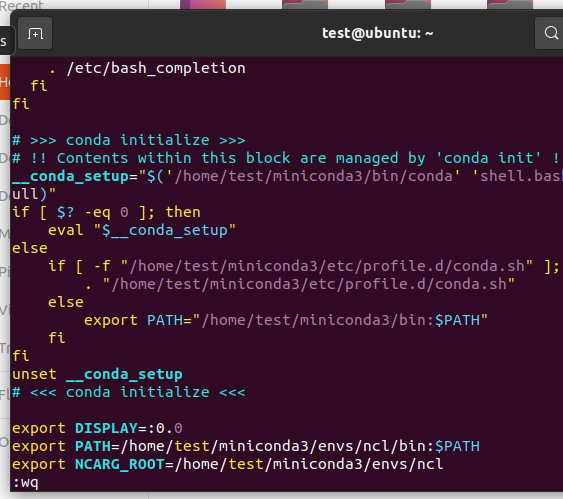Click the 'if [ -f' conda.sh test line

(304, 266)
